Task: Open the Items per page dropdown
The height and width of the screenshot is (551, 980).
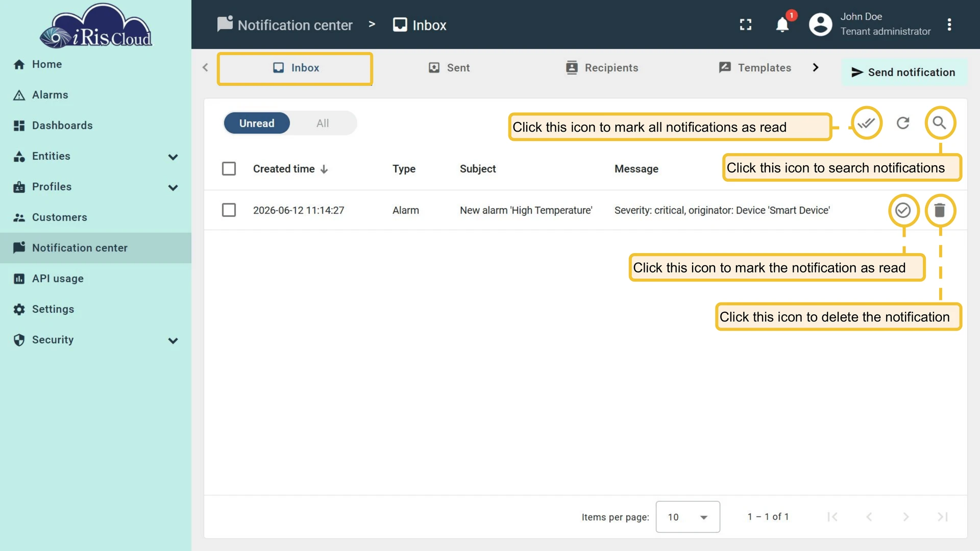Action: tap(688, 517)
